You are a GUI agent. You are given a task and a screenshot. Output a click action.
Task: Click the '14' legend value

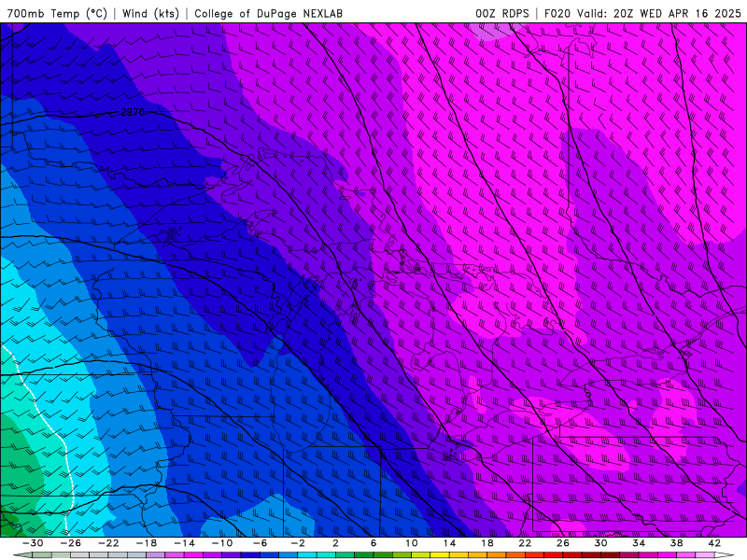coord(449,543)
